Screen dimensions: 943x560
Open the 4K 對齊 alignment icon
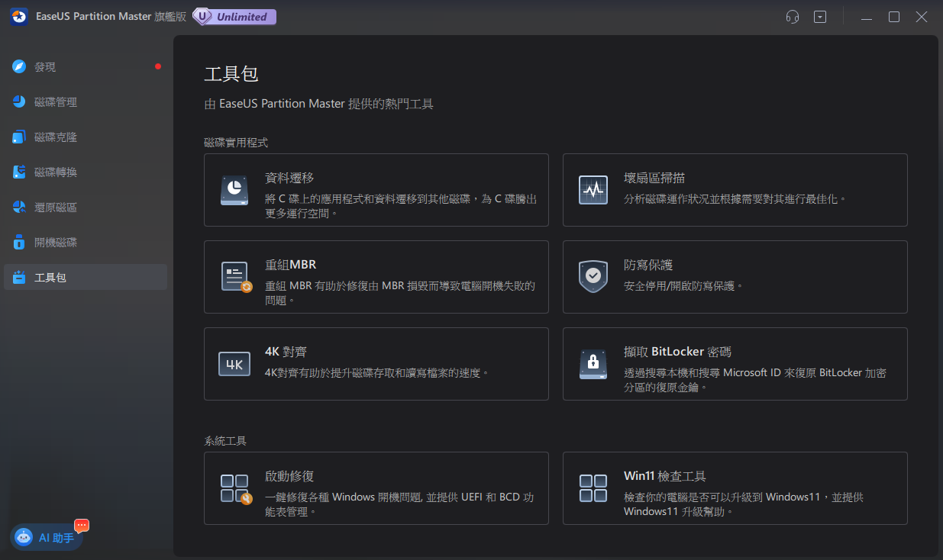(x=234, y=364)
